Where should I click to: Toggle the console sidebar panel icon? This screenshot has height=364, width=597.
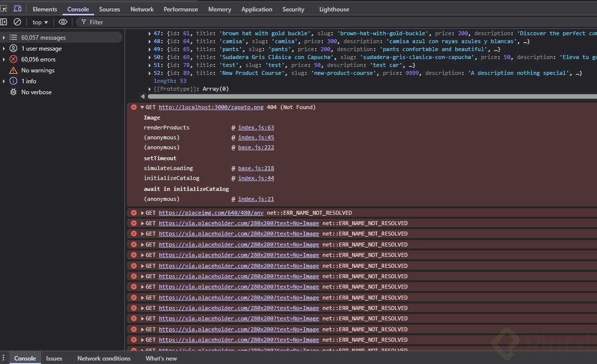[x=4, y=22]
